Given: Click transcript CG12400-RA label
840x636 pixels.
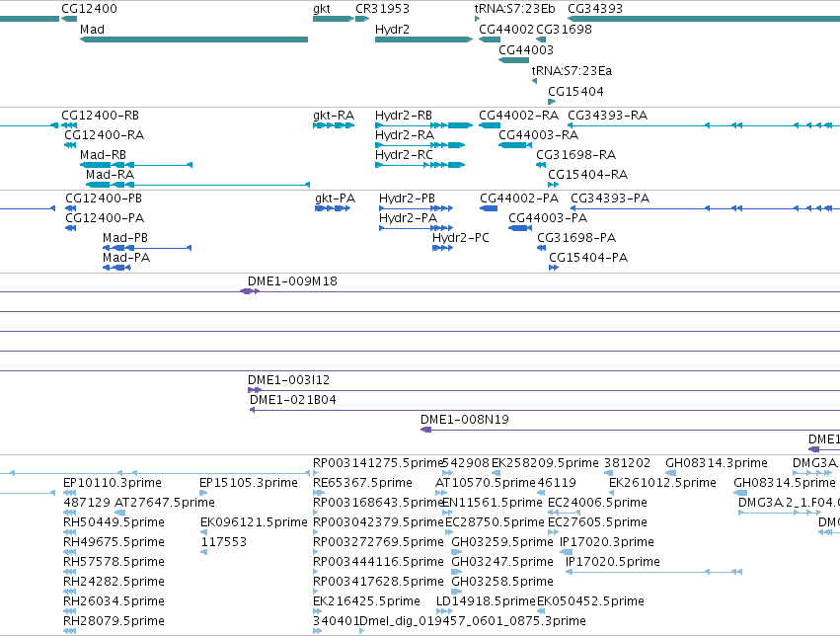Looking at the screenshot, I should point(104,135).
